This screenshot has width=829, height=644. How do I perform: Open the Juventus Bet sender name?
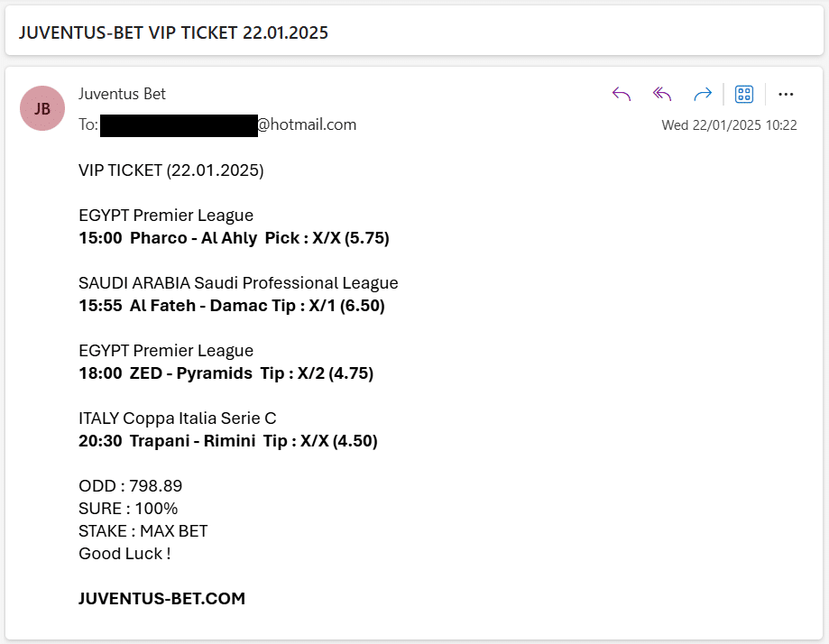click(122, 94)
